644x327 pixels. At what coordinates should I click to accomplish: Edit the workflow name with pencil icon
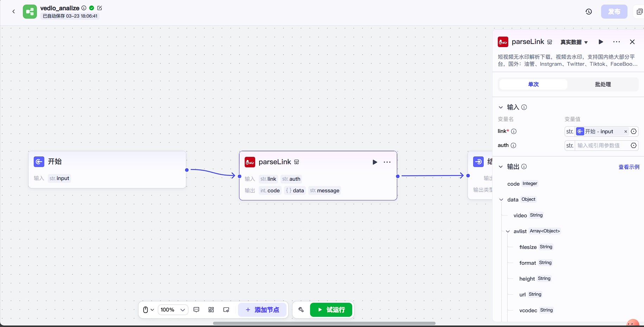99,8
